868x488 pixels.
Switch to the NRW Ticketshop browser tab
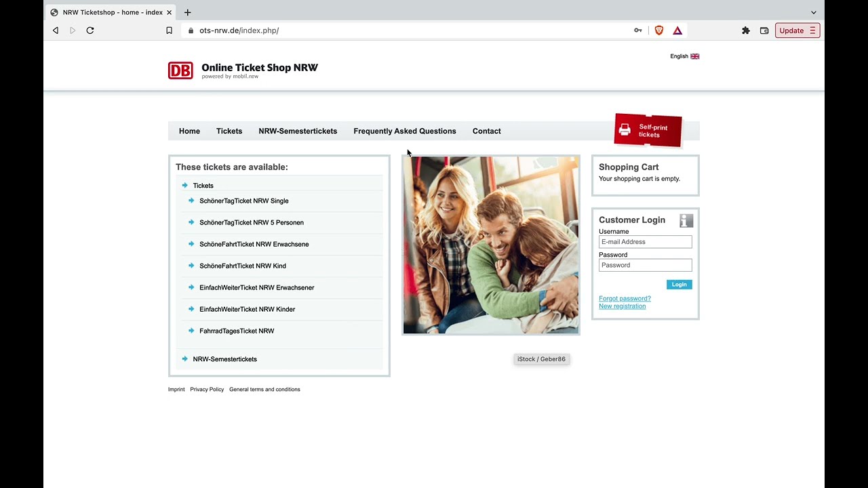point(112,12)
